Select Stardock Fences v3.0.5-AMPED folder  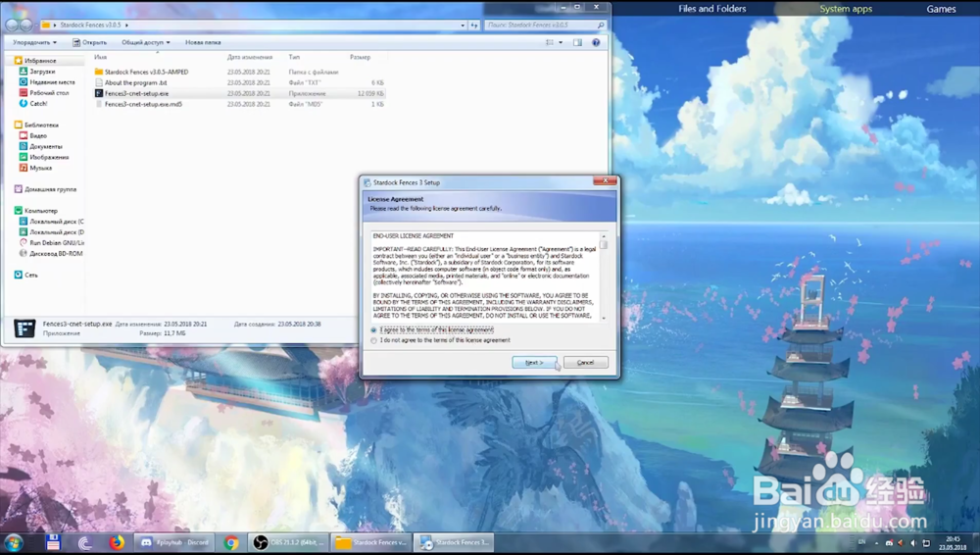[146, 72]
